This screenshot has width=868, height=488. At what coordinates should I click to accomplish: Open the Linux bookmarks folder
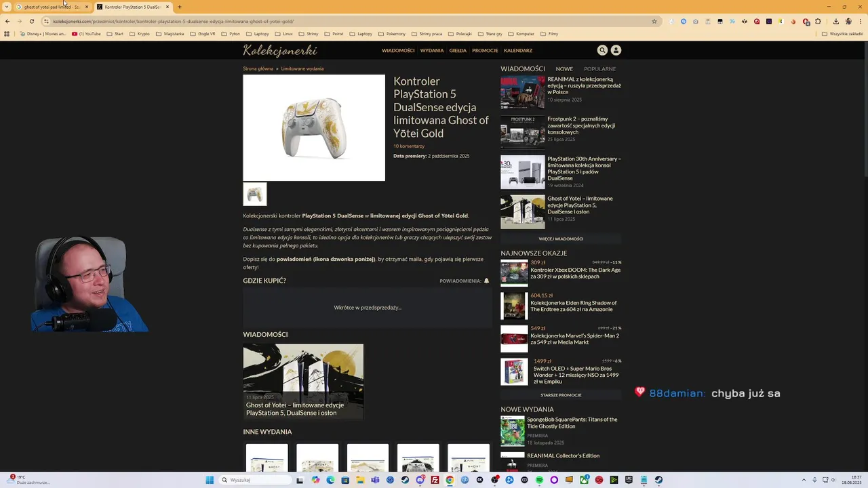pos(283,34)
